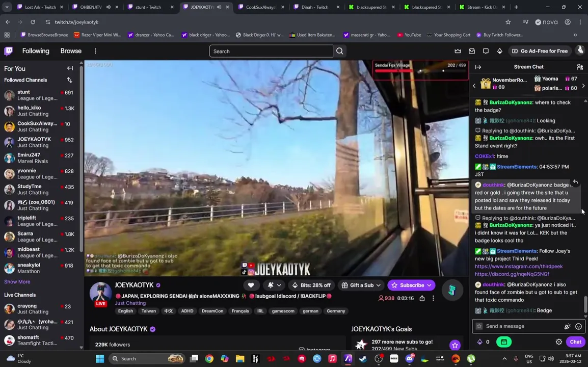Switch to Stream - Kick tab
The image size is (588, 367).
(482, 7)
